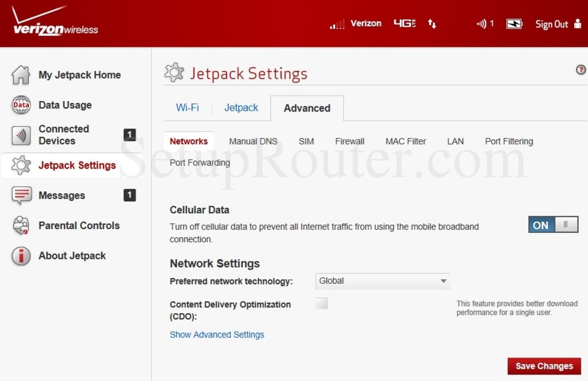Click the About Jetpack info icon
Viewport: 588px width, 381px height.
[20, 256]
